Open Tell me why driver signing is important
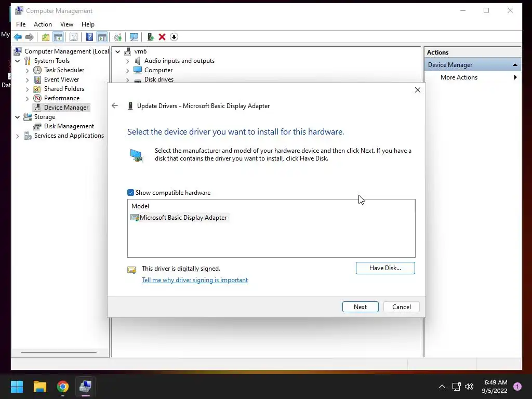The height and width of the screenshot is (399, 532). (x=195, y=280)
